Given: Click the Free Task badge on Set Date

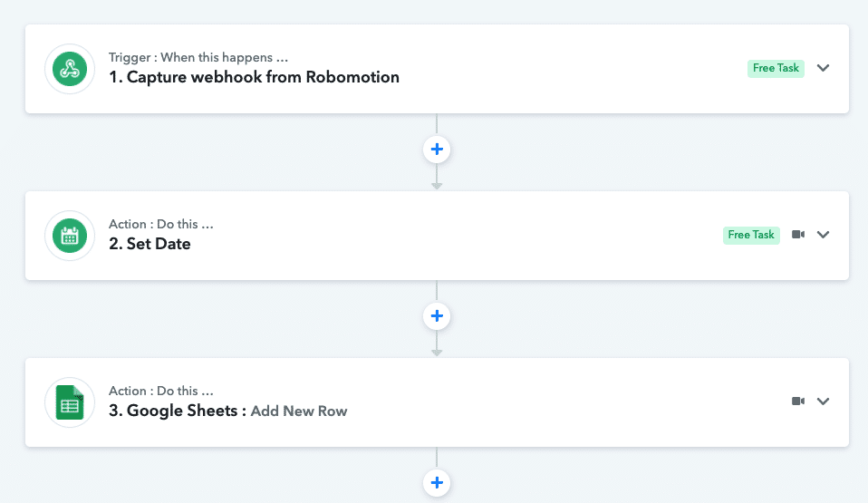Looking at the screenshot, I should 751,235.
